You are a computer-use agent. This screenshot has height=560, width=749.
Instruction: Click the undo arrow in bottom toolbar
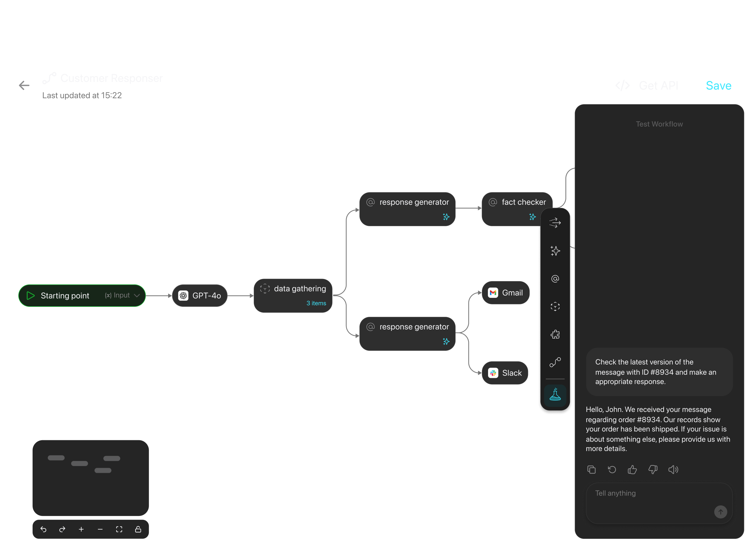pos(43,529)
